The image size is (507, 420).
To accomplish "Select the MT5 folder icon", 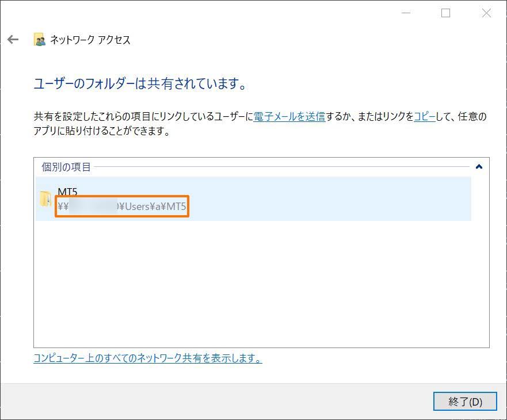I will [45, 198].
